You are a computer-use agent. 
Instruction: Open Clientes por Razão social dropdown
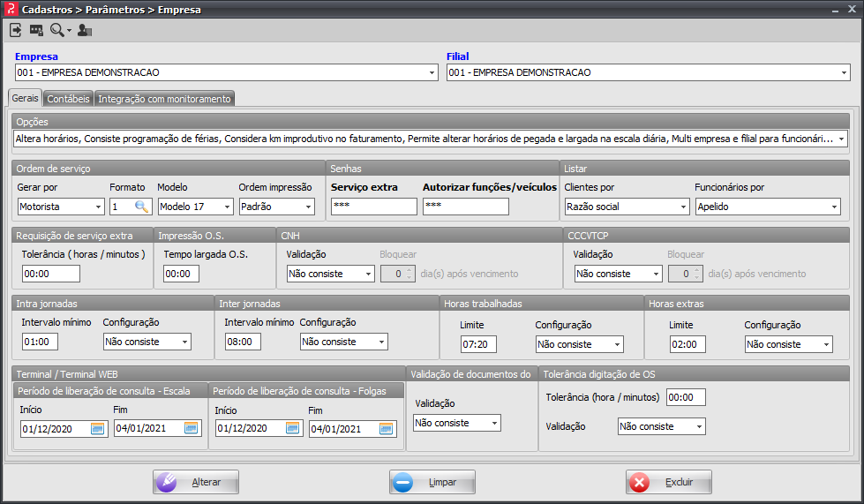(683, 207)
